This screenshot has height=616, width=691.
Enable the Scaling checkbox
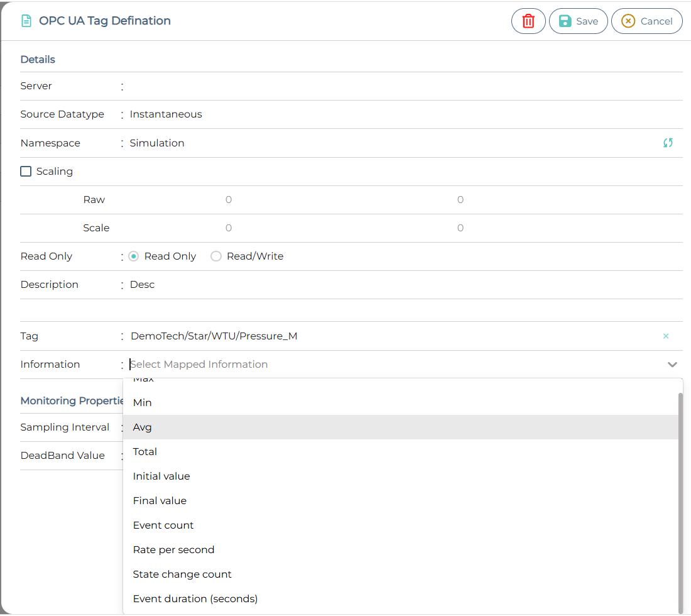pos(26,171)
